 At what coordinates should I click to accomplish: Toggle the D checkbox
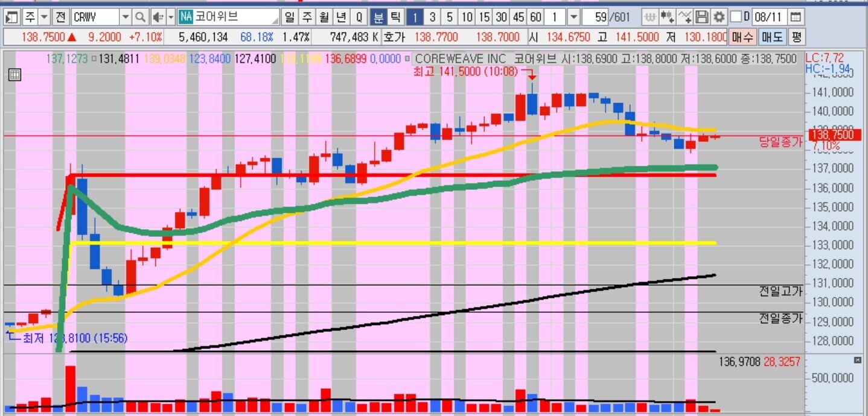(736, 17)
